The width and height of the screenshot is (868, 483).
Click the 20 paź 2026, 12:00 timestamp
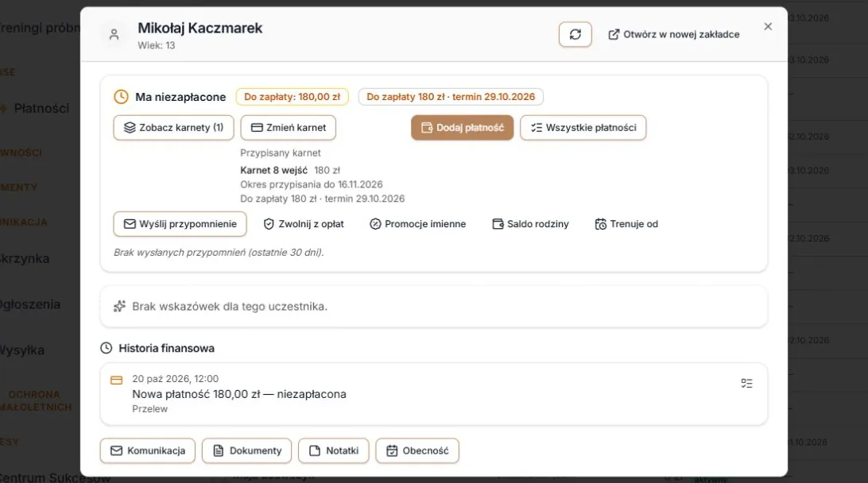click(x=175, y=379)
